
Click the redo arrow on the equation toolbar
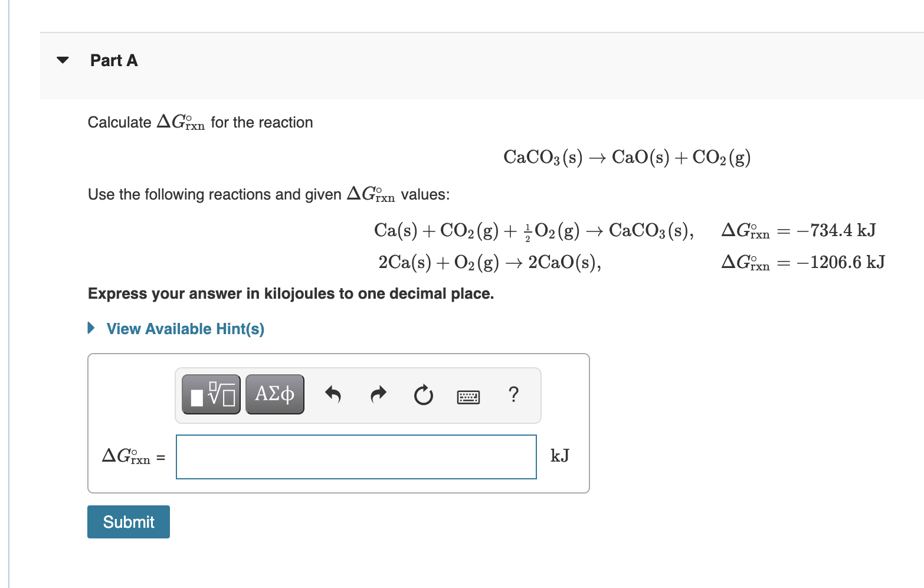click(378, 394)
